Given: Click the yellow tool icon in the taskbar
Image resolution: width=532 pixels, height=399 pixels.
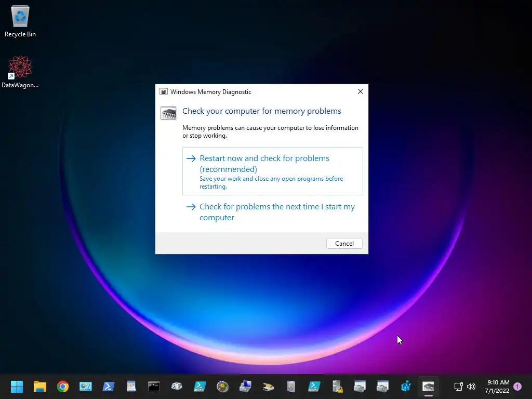Looking at the screenshot, I should [269, 387].
